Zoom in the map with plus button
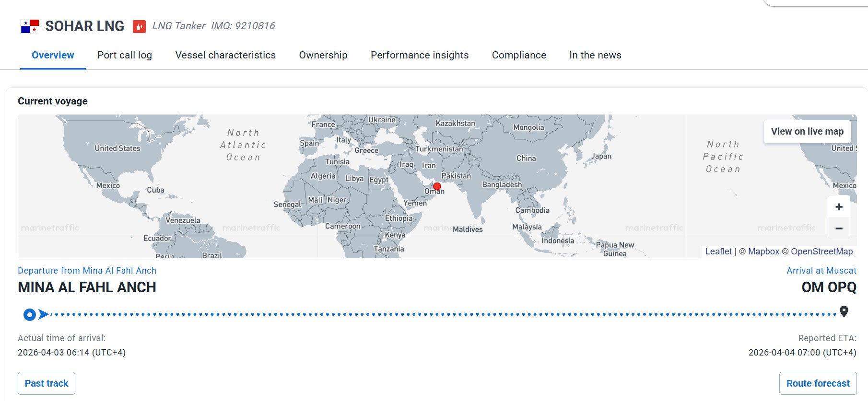The width and height of the screenshot is (868, 401). click(x=839, y=207)
